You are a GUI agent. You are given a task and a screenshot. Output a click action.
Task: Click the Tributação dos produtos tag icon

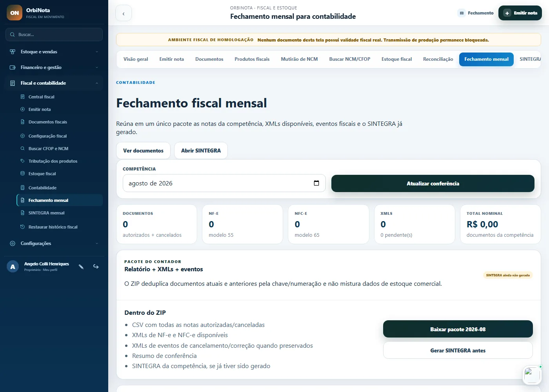(22, 161)
